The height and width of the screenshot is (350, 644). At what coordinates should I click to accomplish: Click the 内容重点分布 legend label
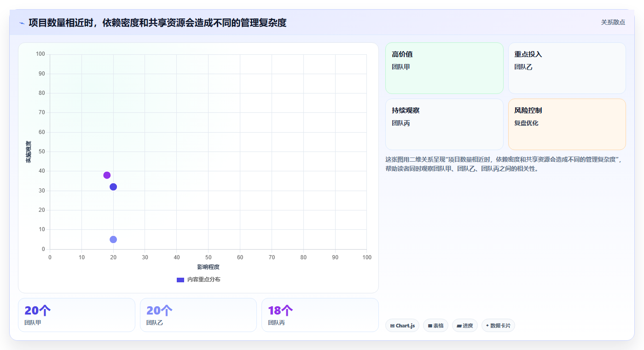203,280
